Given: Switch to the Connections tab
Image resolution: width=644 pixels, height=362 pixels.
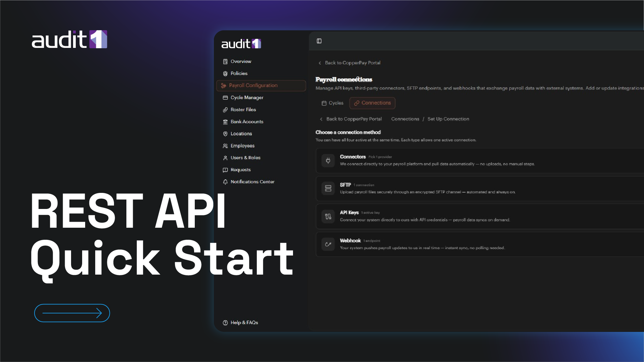Looking at the screenshot, I should coord(372,103).
